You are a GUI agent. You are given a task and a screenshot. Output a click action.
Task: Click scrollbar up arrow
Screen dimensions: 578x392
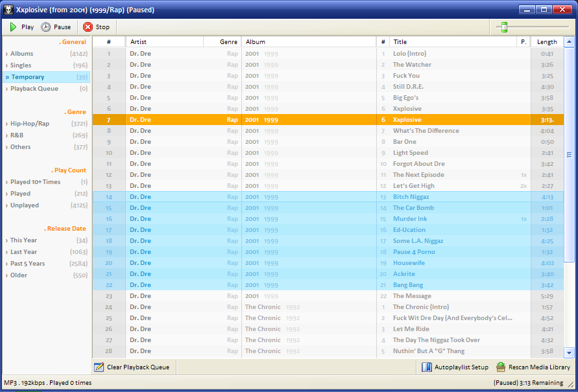coord(569,42)
